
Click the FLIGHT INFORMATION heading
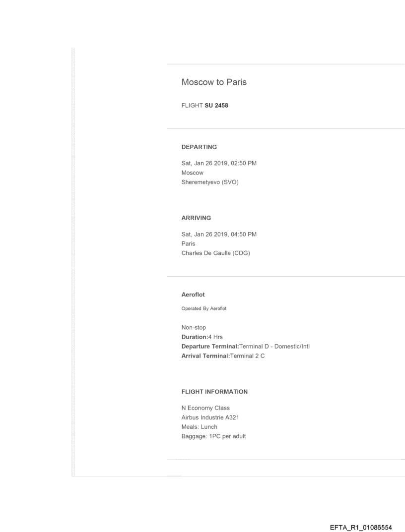click(214, 392)
